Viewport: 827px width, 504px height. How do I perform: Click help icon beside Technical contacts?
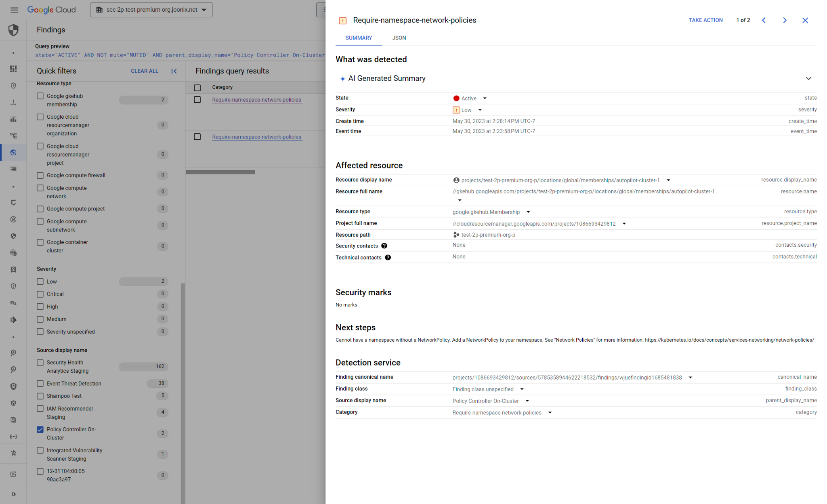point(388,257)
